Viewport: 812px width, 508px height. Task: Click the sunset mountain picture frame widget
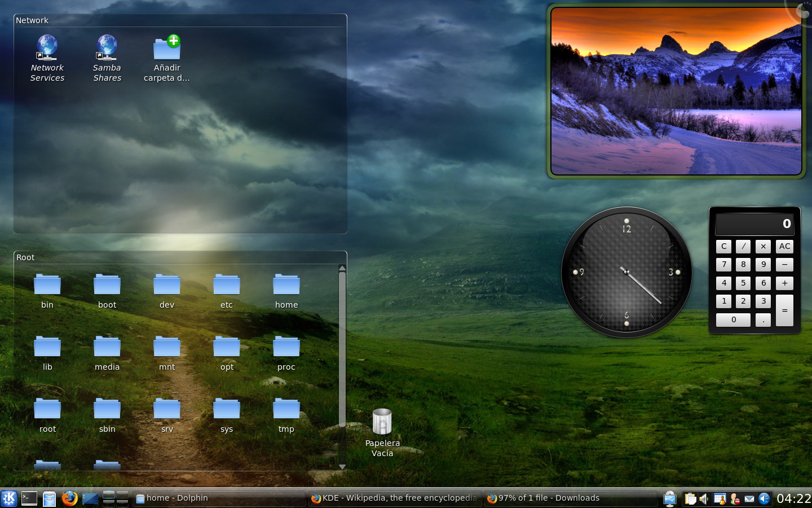(676, 91)
